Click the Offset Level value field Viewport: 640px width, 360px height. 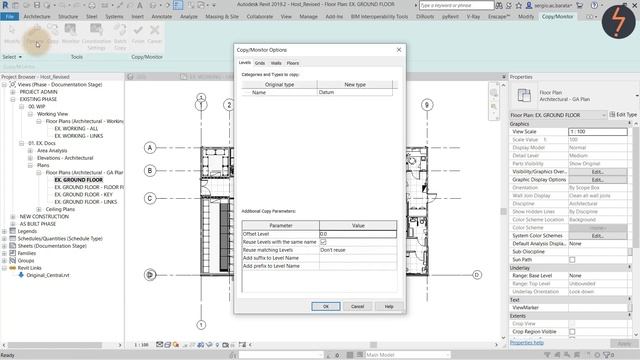pos(358,234)
